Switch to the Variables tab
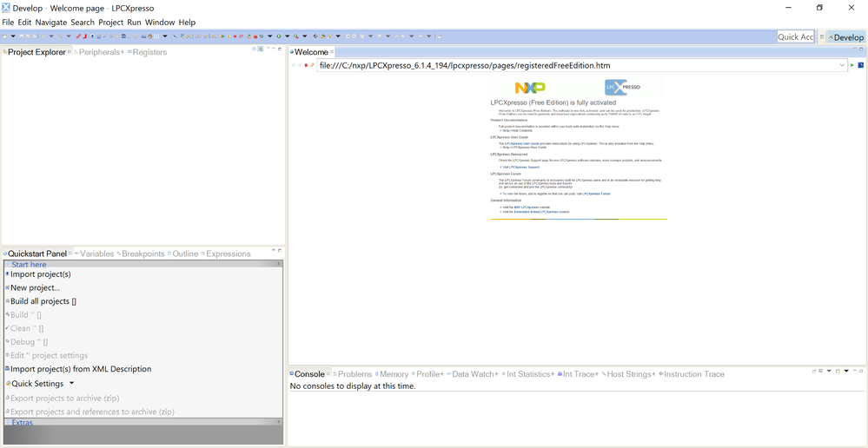Image resolution: width=868 pixels, height=448 pixels. click(x=94, y=254)
